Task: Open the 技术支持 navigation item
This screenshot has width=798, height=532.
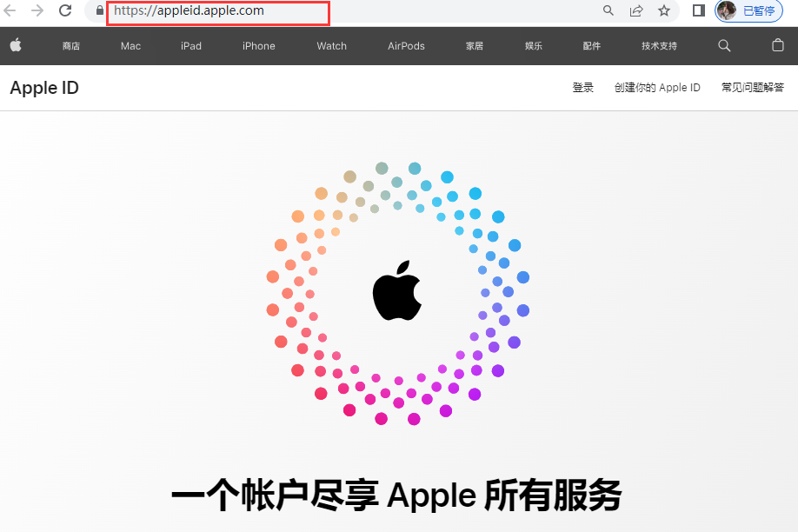Action: coord(659,46)
